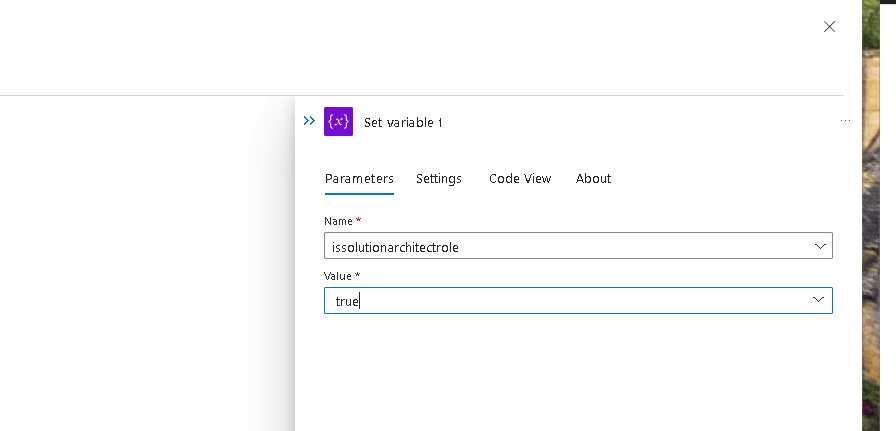Click the Value field containing true
The width and height of the screenshot is (896, 431).
point(578,301)
